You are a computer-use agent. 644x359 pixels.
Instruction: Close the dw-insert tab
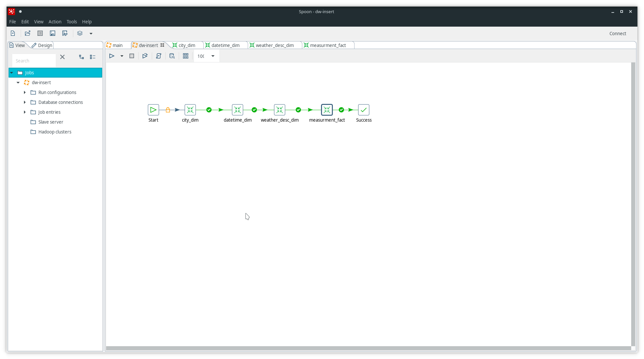click(162, 45)
